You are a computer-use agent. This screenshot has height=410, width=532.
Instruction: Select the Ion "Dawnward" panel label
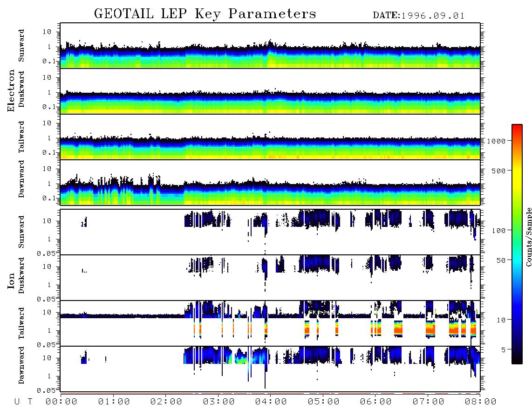pyautogui.click(x=21, y=365)
